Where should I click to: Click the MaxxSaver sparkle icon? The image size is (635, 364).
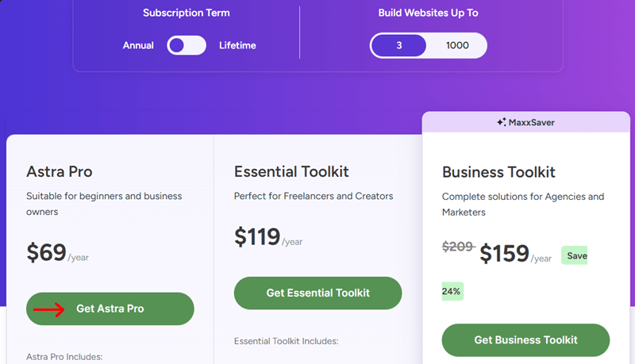(x=502, y=122)
